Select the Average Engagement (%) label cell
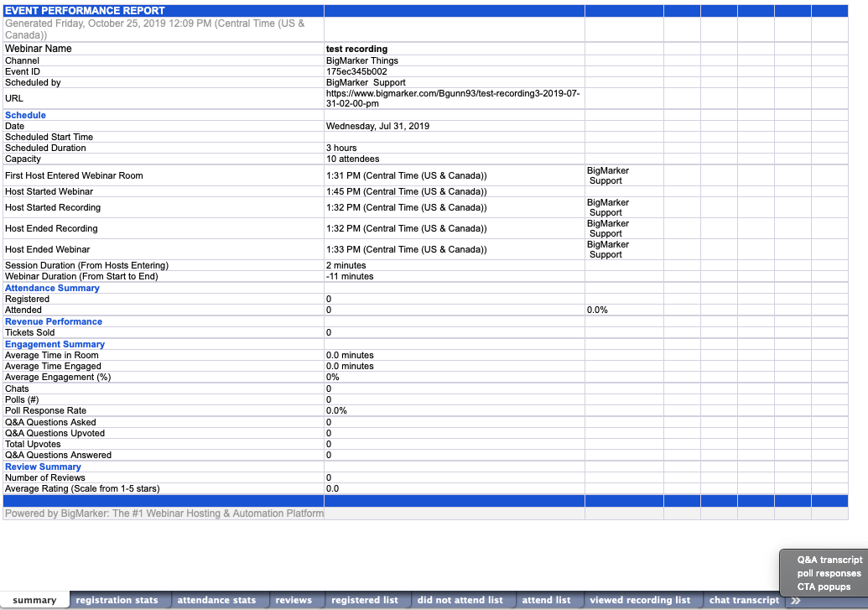Image resolution: width=868 pixels, height=610 pixels. pyautogui.click(x=164, y=378)
